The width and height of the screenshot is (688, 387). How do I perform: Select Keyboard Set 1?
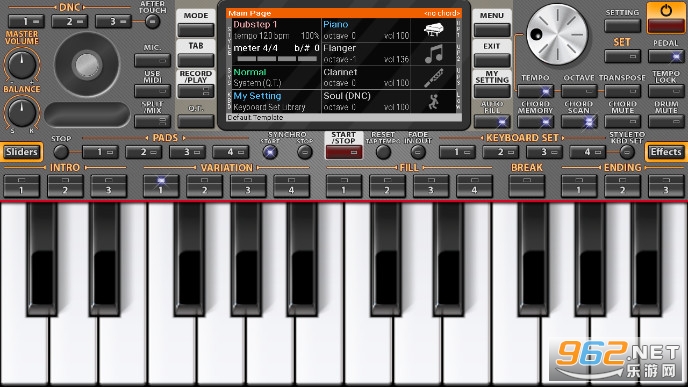click(457, 152)
